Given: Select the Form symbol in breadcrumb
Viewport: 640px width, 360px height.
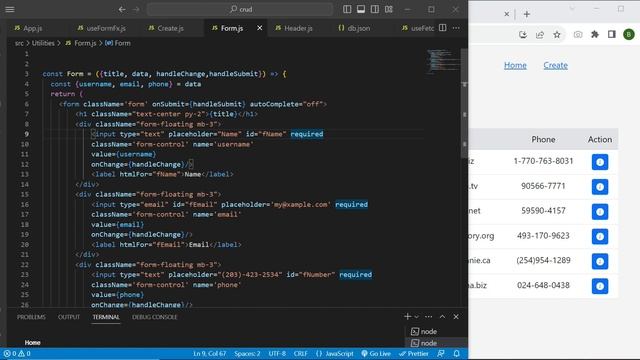Looking at the screenshot, I should coord(118,43).
